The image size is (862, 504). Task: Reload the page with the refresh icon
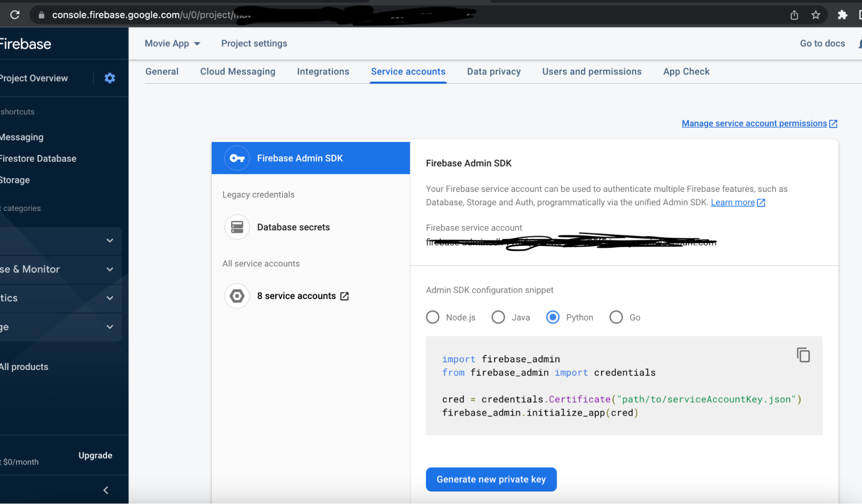tap(15, 15)
